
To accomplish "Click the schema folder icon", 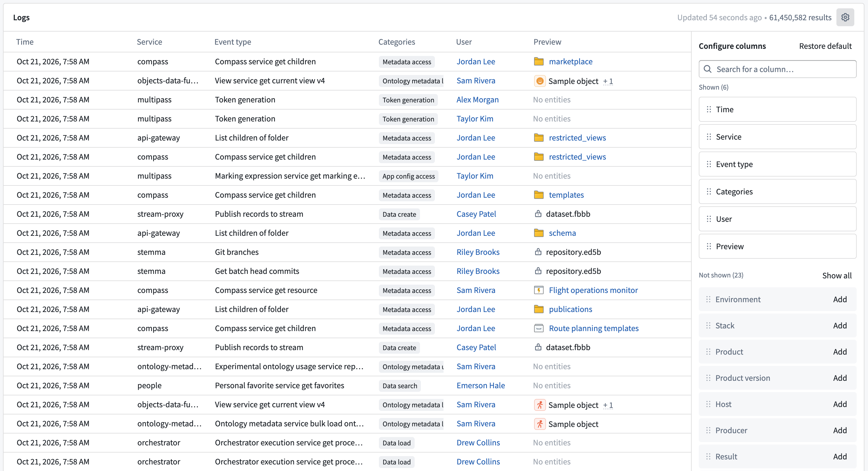I will point(539,233).
